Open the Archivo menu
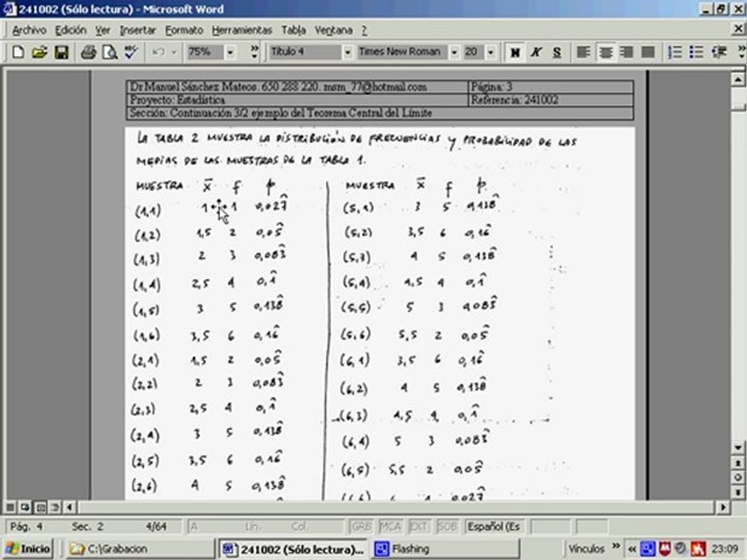 pos(29,30)
